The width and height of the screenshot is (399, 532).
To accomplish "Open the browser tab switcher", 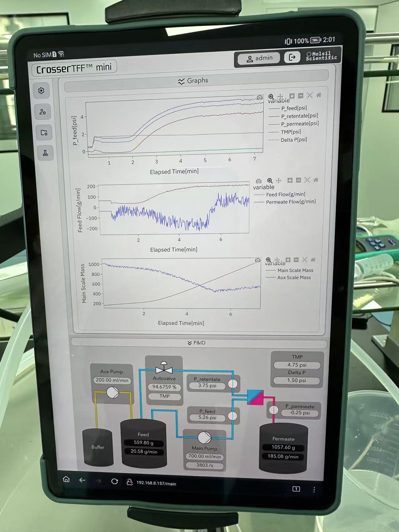I will tap(296, 489).
